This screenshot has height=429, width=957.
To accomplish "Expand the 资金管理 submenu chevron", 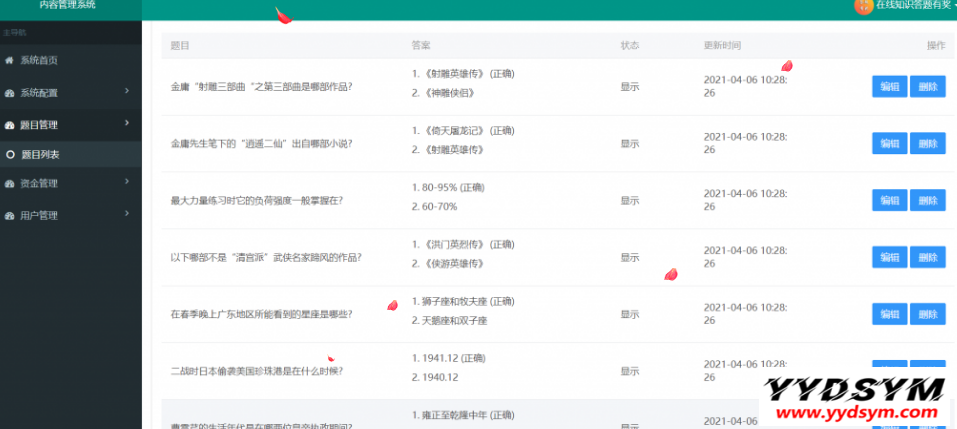I will pyautogui.click(x=127, y=183).
